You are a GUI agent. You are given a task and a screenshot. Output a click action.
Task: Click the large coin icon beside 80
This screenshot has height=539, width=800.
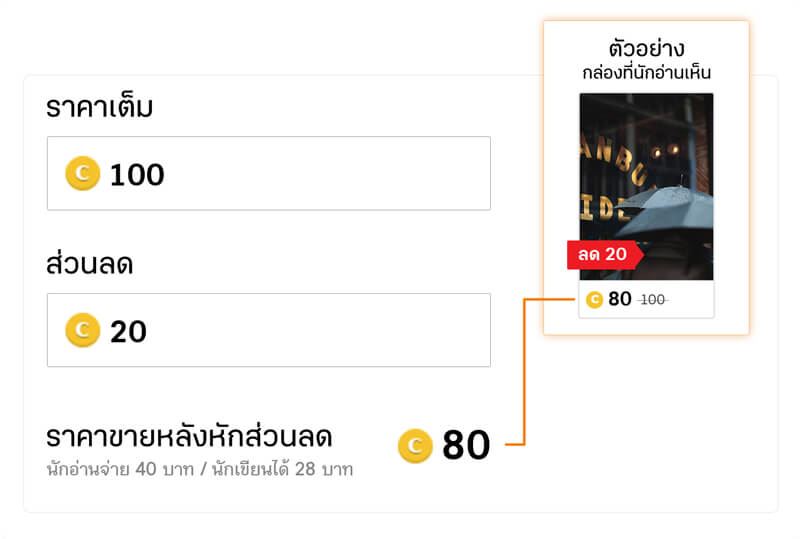click(x=415, y=445)
